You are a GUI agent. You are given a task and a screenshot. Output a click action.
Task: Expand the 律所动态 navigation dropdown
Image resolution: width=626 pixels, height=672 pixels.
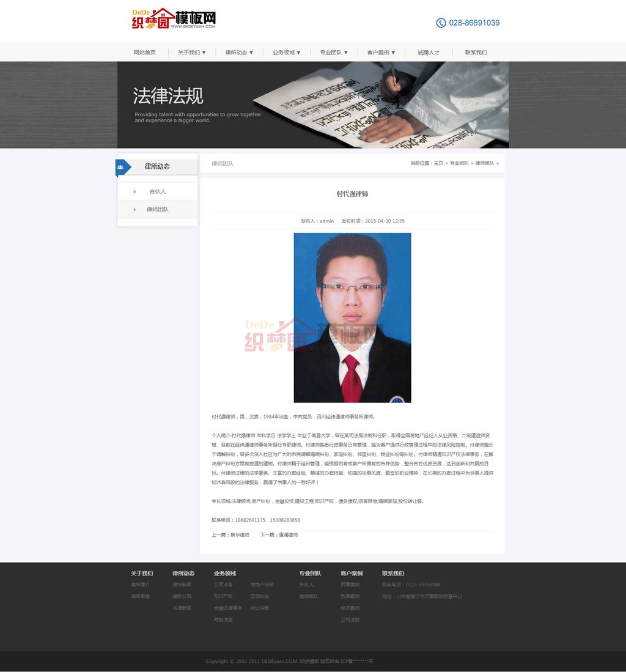(239, 53)
